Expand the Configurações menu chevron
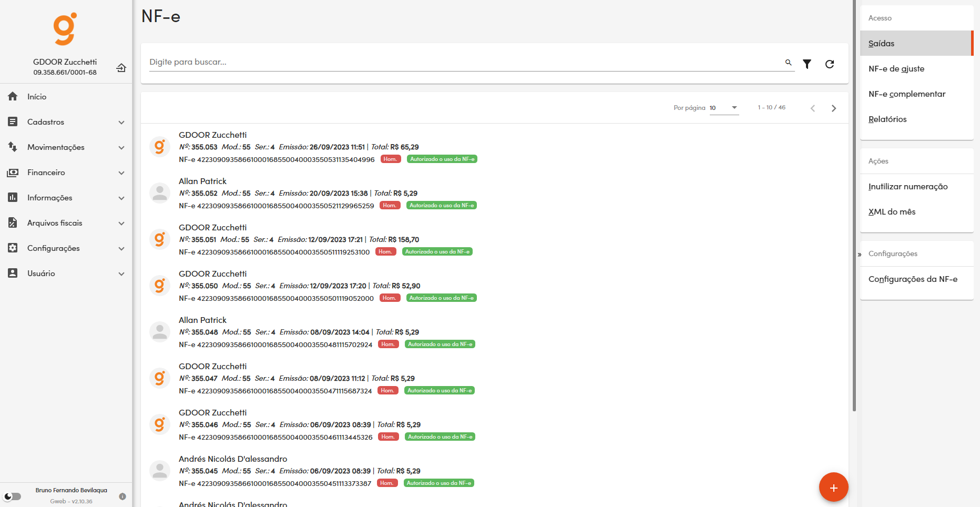Viewport: 980px width, 507px height. (x=121, y=248)
